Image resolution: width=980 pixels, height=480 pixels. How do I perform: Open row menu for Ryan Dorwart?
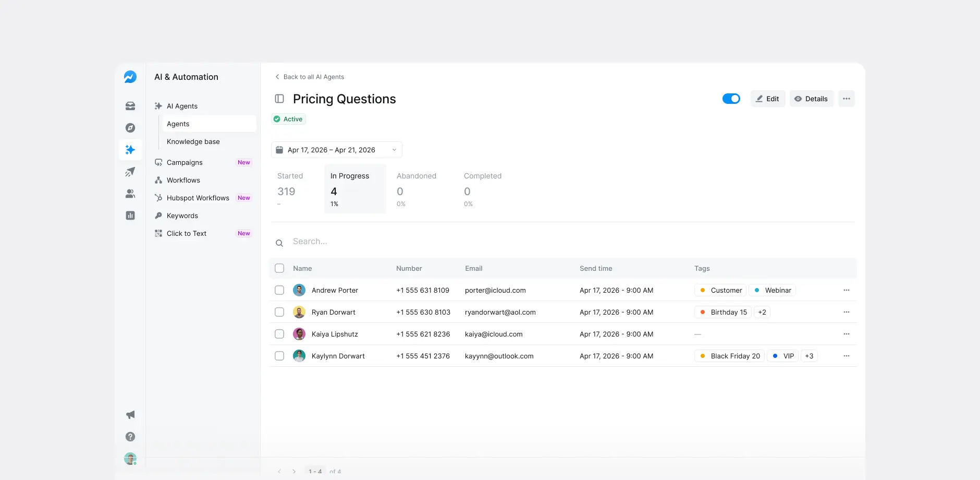pyautogui.click(x=847, y=312)
